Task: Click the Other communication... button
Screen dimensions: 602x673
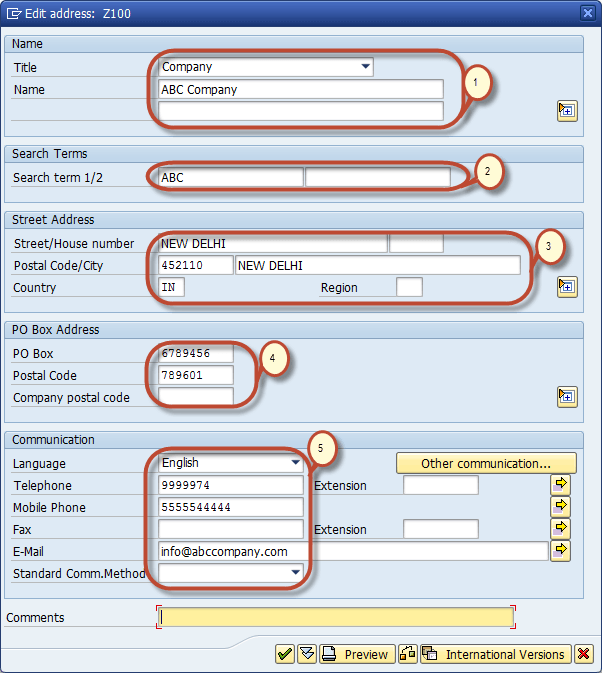Action: click(486, 463)
